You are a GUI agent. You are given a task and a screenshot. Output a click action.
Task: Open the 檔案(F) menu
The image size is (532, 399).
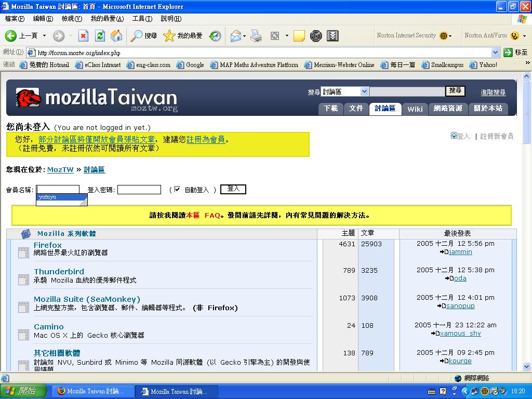click(x=14, y=19)
